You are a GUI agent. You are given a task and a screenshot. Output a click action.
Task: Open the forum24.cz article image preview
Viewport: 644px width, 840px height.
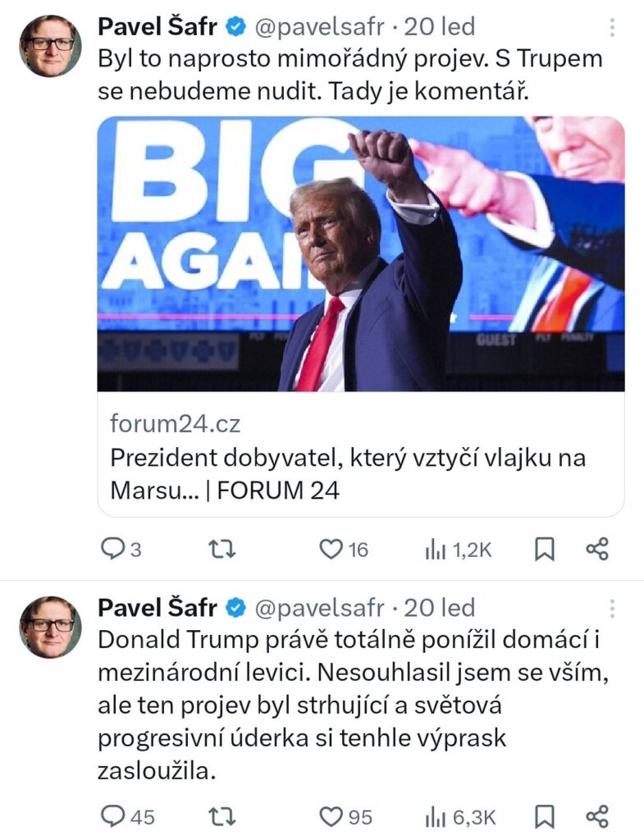(x=361, y=253)
